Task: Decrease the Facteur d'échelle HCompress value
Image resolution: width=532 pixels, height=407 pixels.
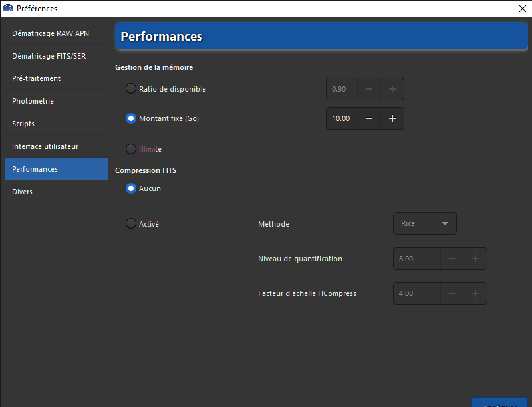Action: [x=452, y=293]
